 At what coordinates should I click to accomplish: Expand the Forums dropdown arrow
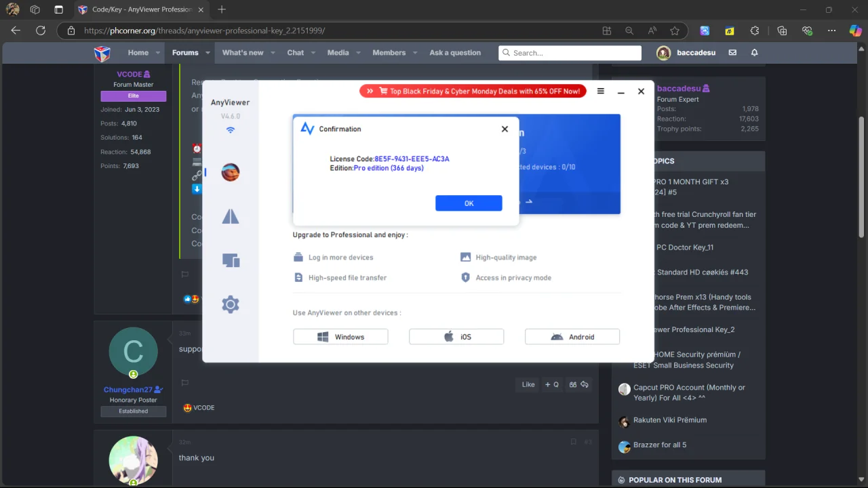tap(208, 53)
